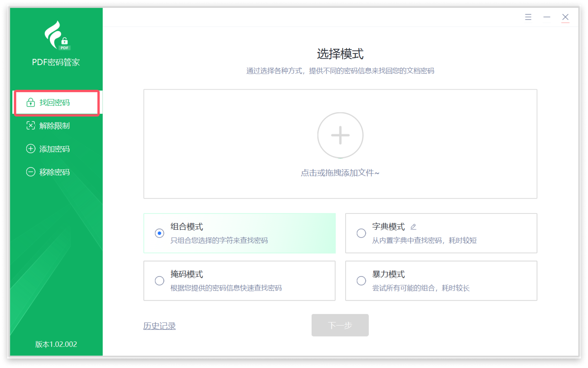Image resolution: width=588 pixels, height=368 pixels.
Task: Click the 根据您提供的密码信息快速查找密码 description
Action: (226, 288)
